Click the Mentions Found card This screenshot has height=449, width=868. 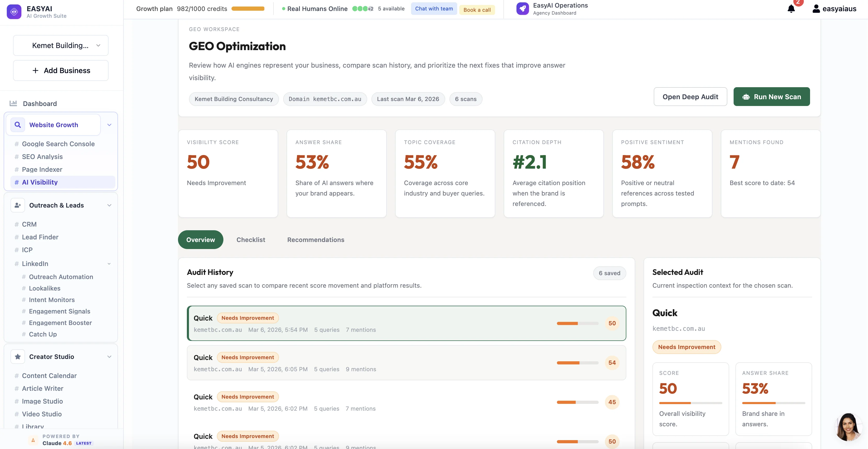[x=771, y=174]
